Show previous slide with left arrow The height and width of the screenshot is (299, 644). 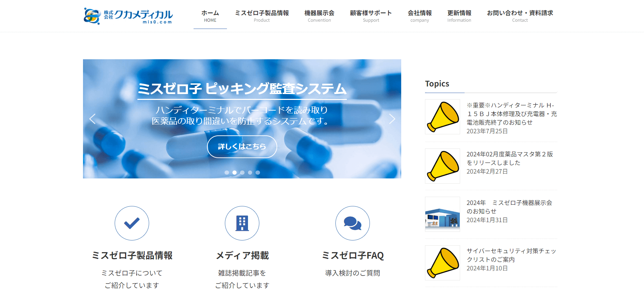click(92, 119)
